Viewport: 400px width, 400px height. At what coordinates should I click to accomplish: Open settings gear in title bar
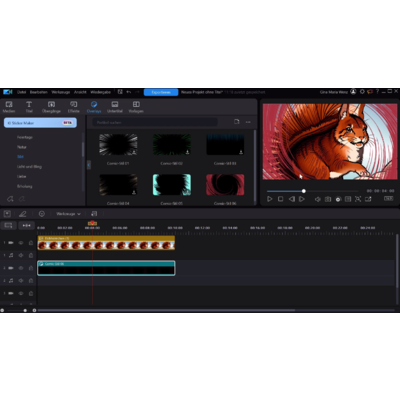(x=362, y=92)
